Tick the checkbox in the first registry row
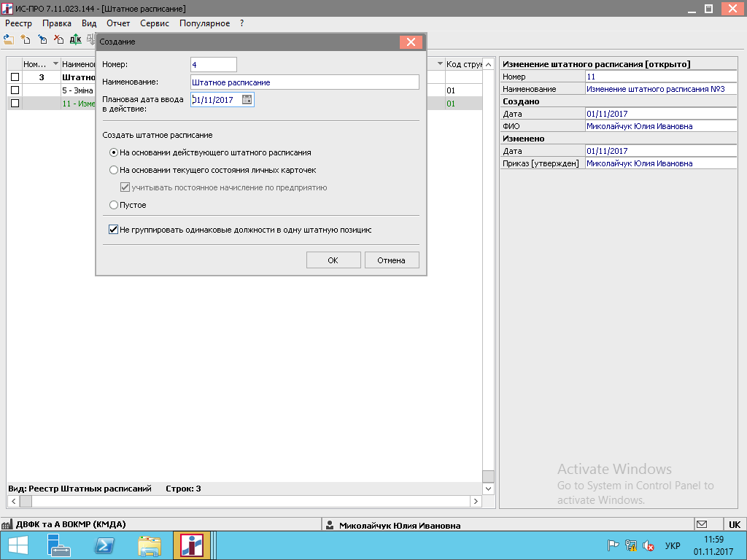747x560 pixels. [x=15, y=77]
